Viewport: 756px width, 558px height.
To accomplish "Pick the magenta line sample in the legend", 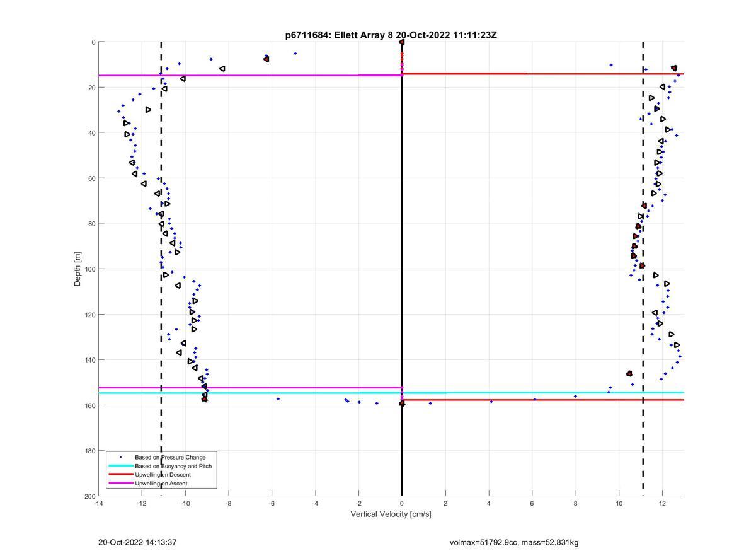I will click(x=120, y=484).
